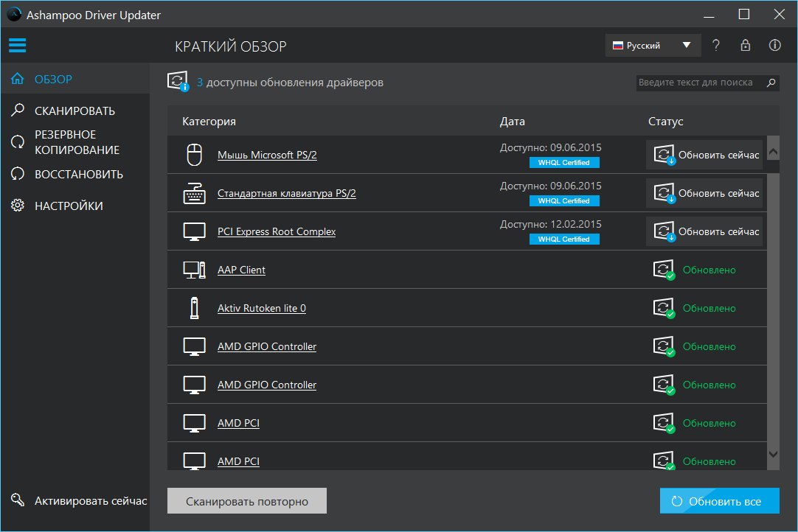Click Обновлено status for AAP Client
Screen dimensions: 798x532
pyautogui.click(x=709, y=270)
